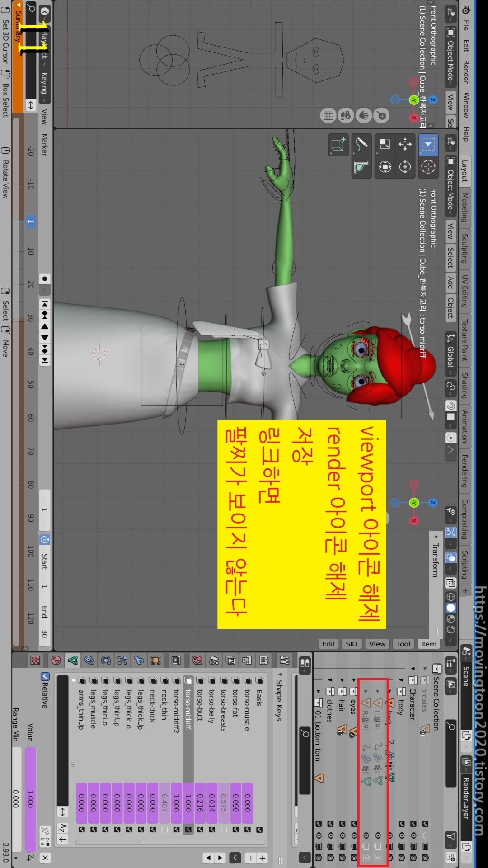This screenshot has width=488, height=868.
Task: Click the outliner New Collection icon
Action: [x=451, y=857]
